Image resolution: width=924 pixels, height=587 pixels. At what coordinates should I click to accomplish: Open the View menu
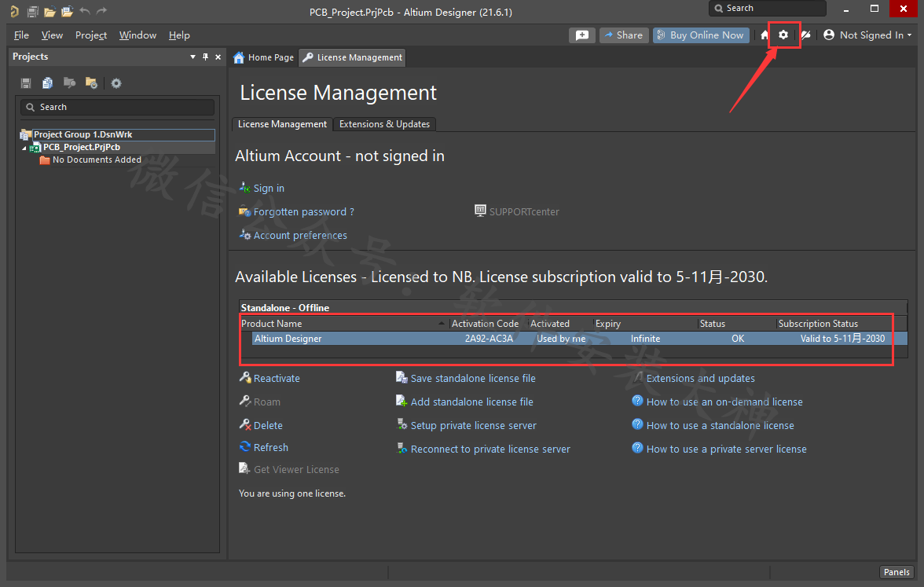52,35
